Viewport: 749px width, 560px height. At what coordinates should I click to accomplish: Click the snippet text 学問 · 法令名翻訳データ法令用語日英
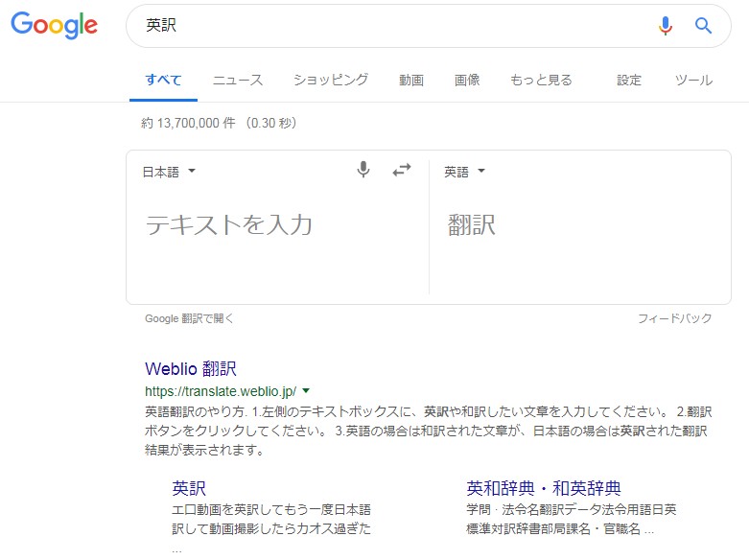click(572, 510)
